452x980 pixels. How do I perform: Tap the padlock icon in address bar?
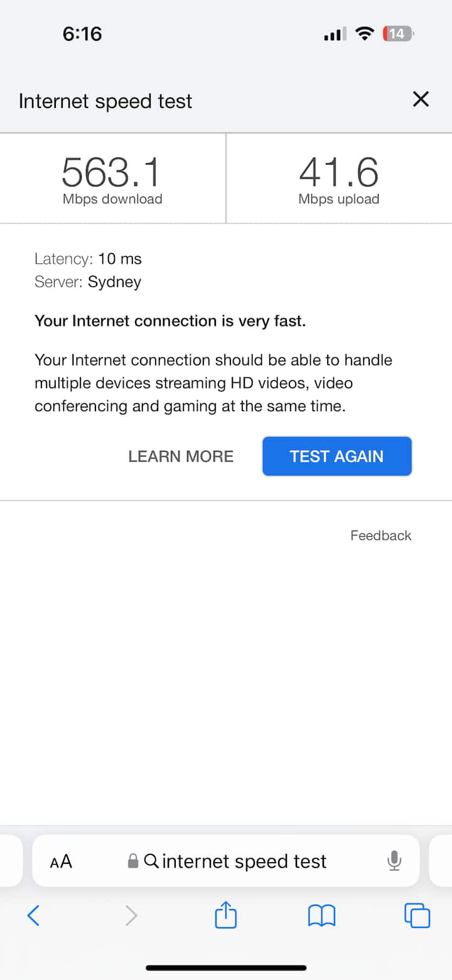coord(133,861)
